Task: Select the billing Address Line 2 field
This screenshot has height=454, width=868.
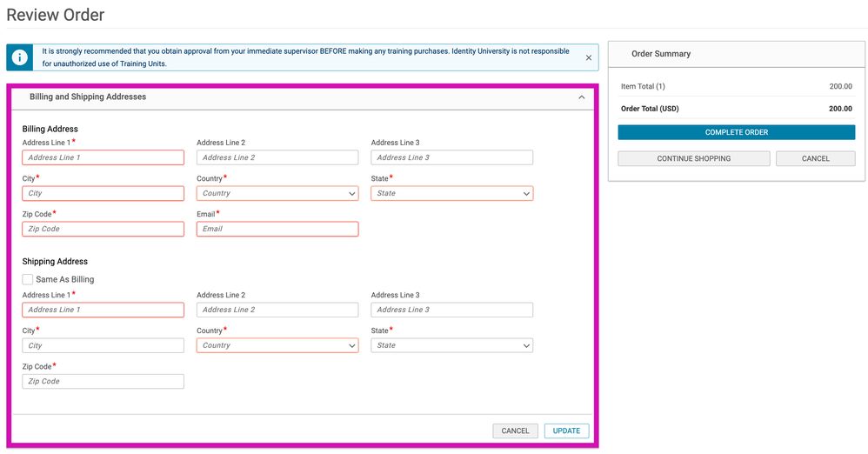Action: pyautogui.click(x=277, y=157)
